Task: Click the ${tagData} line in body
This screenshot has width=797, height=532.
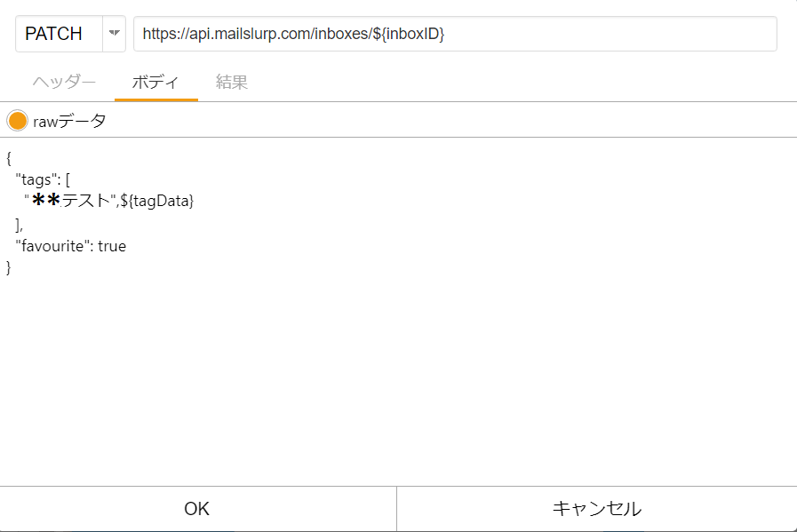Action: [108, 201]
